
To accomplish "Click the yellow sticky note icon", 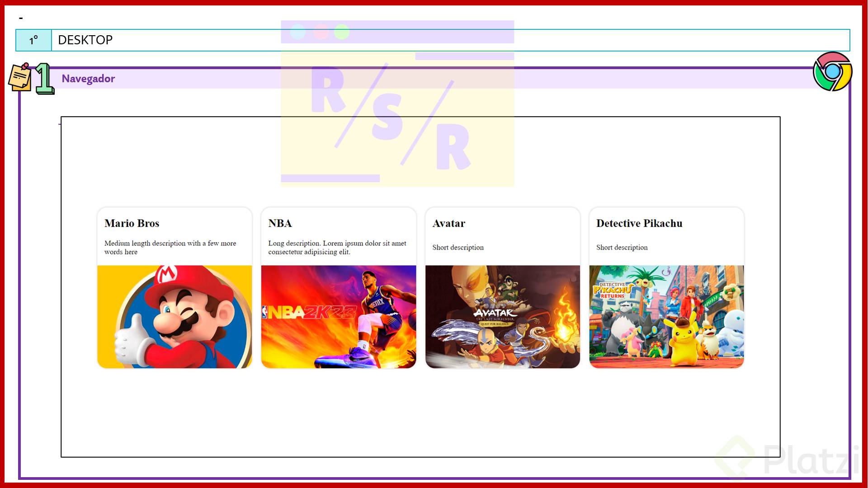I will click(20, 77).
